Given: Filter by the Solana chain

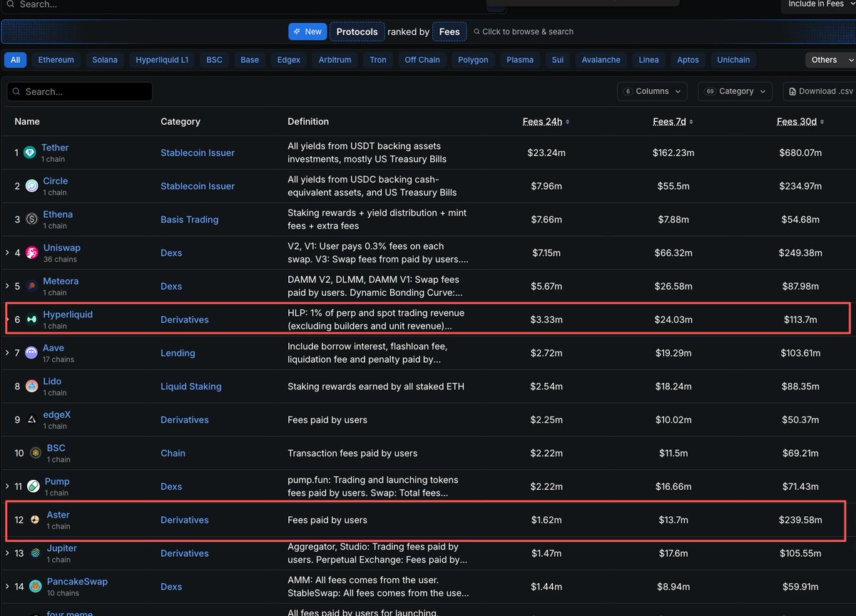Looking at the screenshot, I should [x=105, y=60].
